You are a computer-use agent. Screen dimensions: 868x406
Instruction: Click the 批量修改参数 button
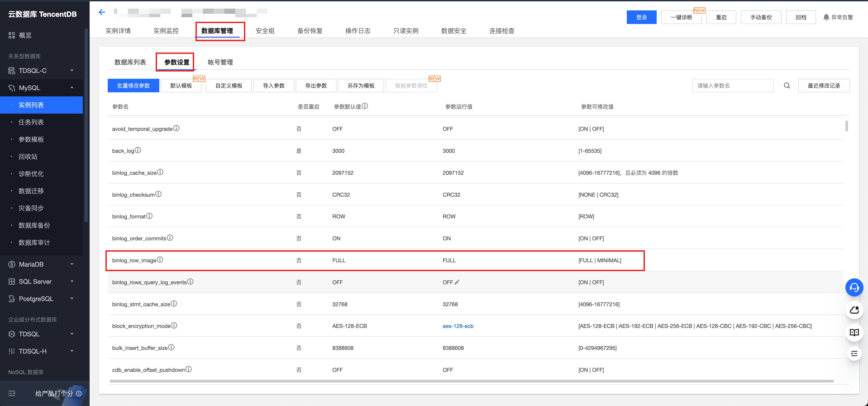point(133,86)
